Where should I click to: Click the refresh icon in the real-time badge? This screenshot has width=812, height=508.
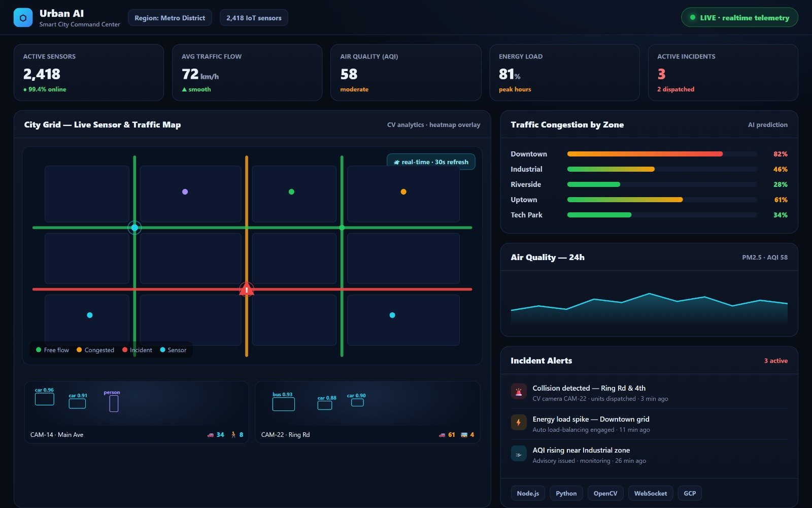click(x=396, y=162)
